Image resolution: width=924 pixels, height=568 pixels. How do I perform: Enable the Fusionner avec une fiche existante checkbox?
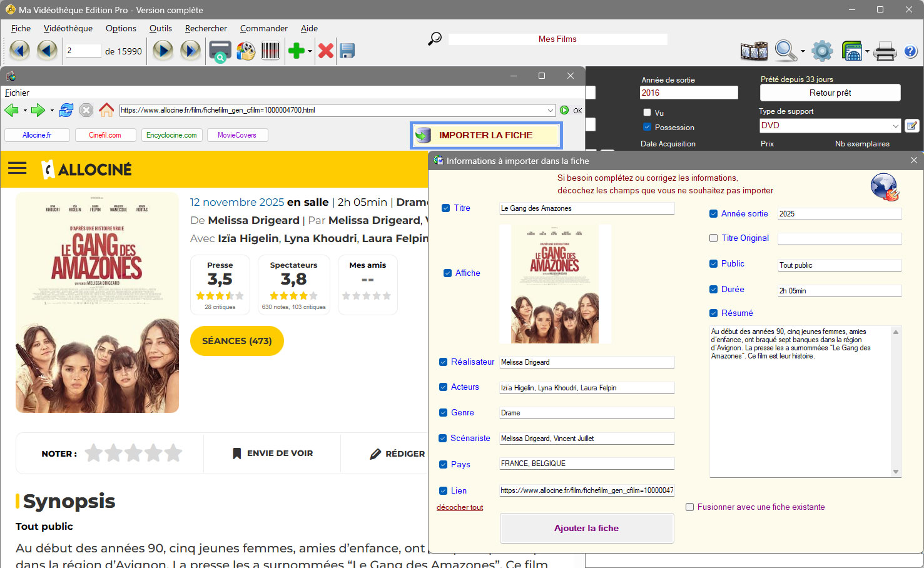[689, 507]
